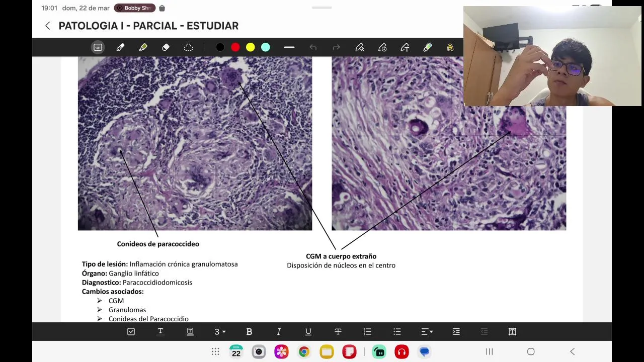Open the font size 3 dropdown
Image resolution: width=644 pixels, height=362 pixels.
click(x=220, y=331)
